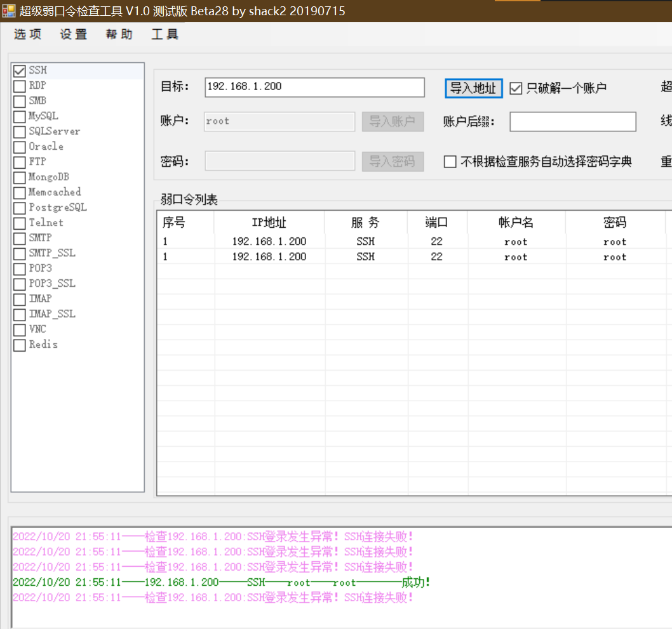Check the Redis service box

click(20, 345)
